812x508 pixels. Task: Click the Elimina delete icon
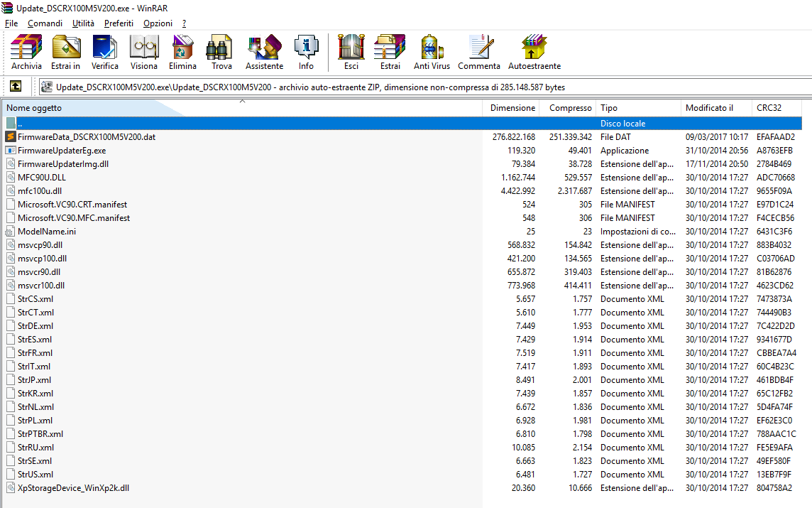tap(182, 53)
